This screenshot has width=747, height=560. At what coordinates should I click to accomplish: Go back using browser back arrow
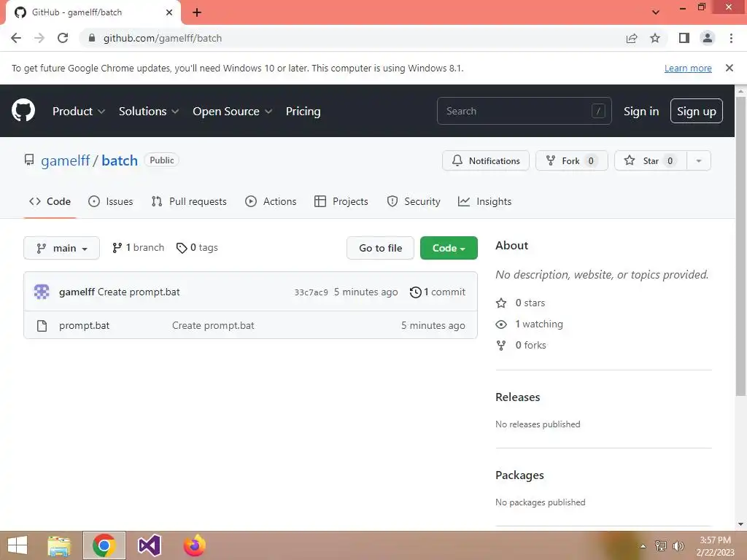16,38
